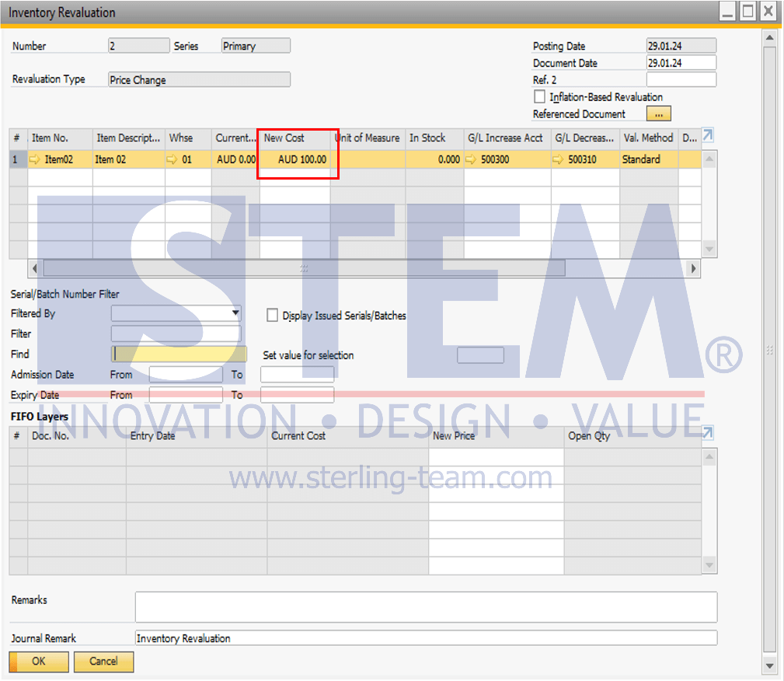Click link arrow next to Item02
Viewport: 784px width, 681px height.
point(35,159)
